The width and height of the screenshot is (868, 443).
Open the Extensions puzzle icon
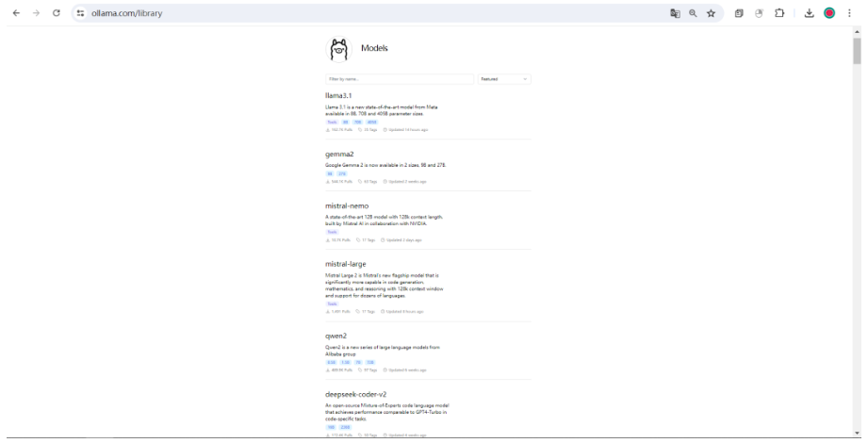click(x=779, y=13)
